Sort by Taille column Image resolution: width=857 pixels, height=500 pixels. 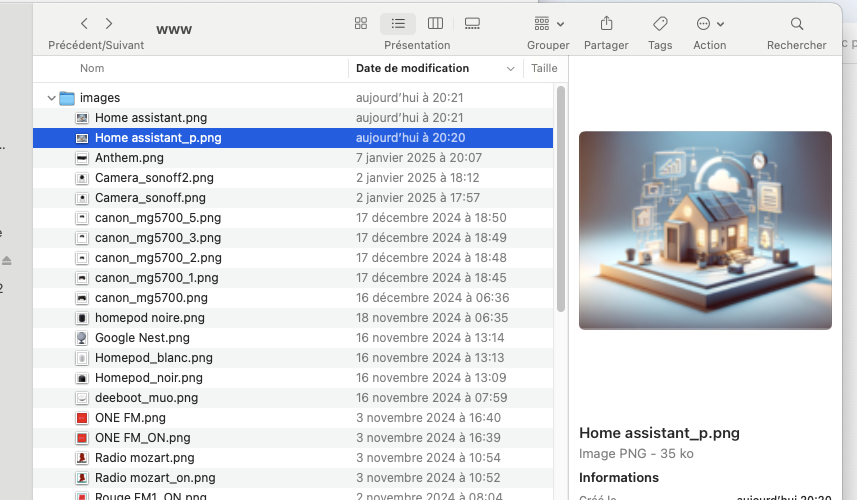click(544, 68)
